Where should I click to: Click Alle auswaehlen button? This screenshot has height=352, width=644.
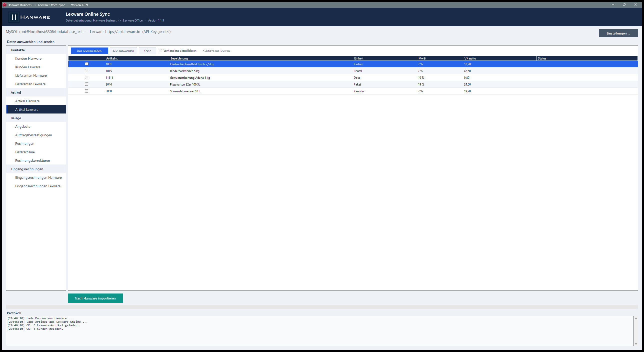pyautogui.click(x=123, y=51)
